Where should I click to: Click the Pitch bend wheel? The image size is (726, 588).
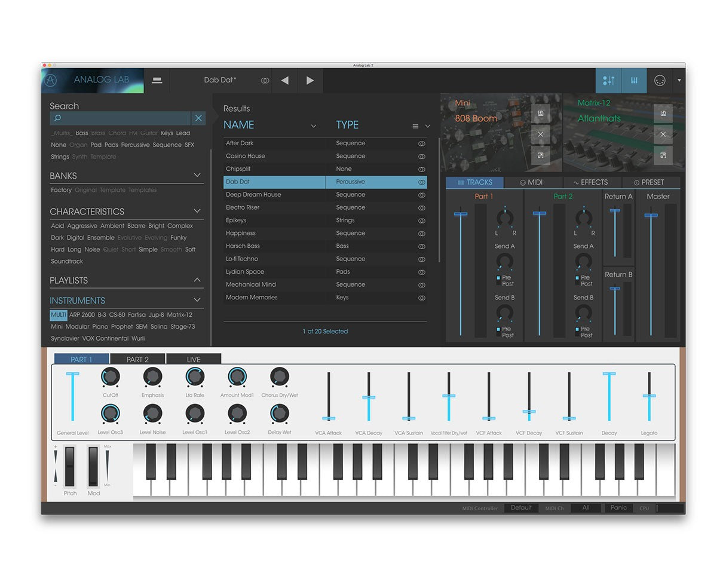coord(70,467)
